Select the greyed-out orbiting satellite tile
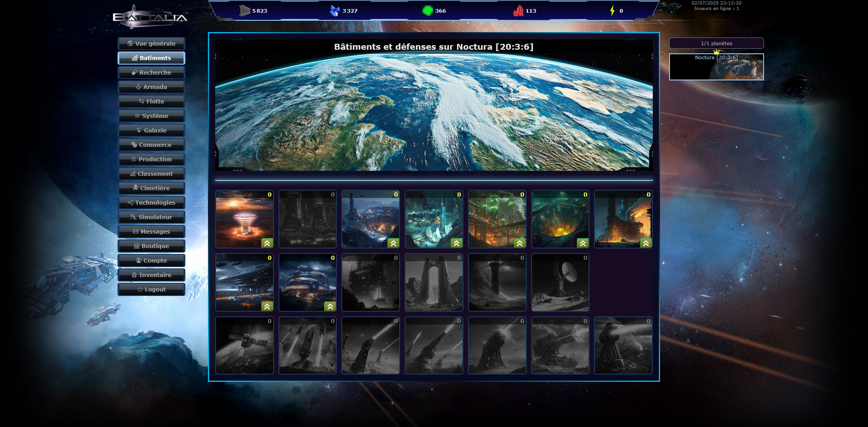868x427 pixels. (x=245, y=346)
